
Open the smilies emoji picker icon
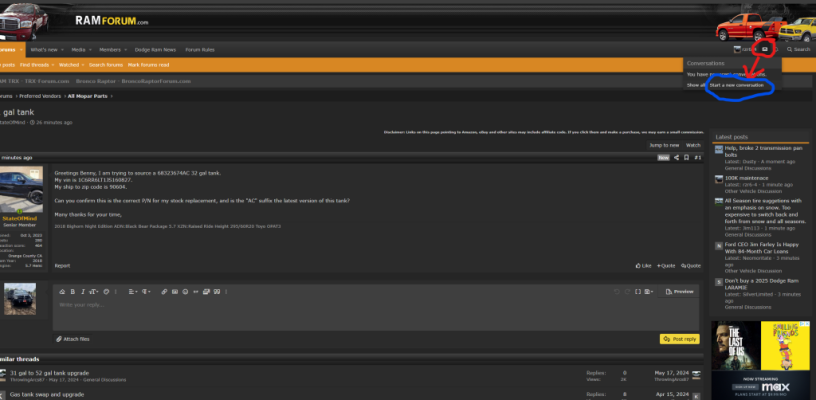tap(185, 292)
